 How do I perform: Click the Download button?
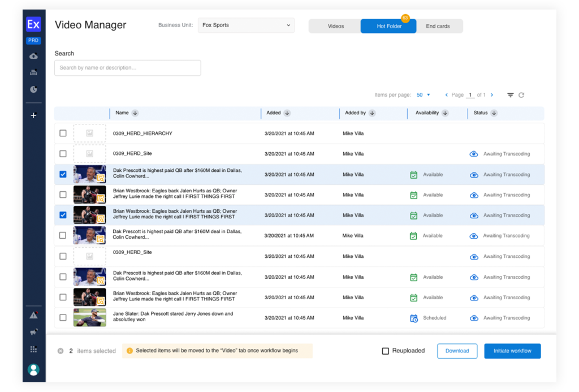(x=457, y=351)
